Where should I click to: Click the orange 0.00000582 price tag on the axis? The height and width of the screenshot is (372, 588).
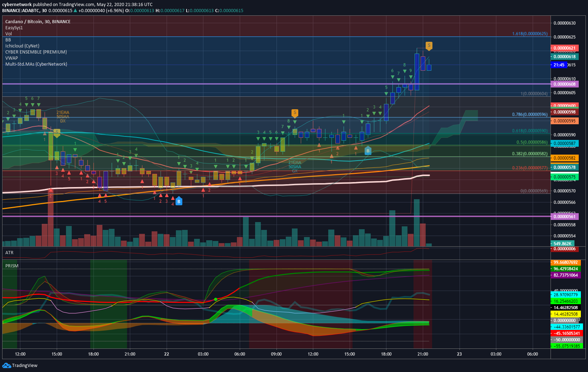click(x=565, y=158)
